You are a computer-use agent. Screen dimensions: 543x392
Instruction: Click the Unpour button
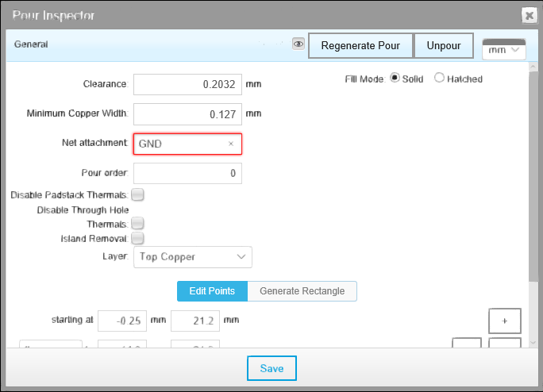pyautogui.click(x=444, y=45)
